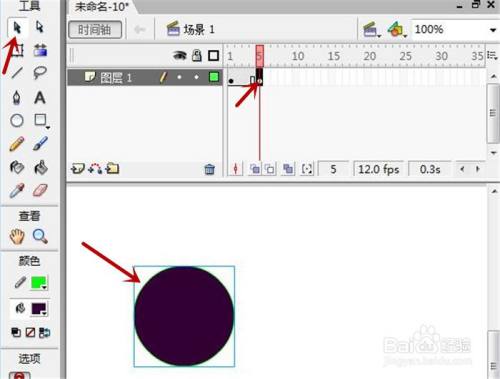Choose the Free Transform tool

tap(17, 50)
